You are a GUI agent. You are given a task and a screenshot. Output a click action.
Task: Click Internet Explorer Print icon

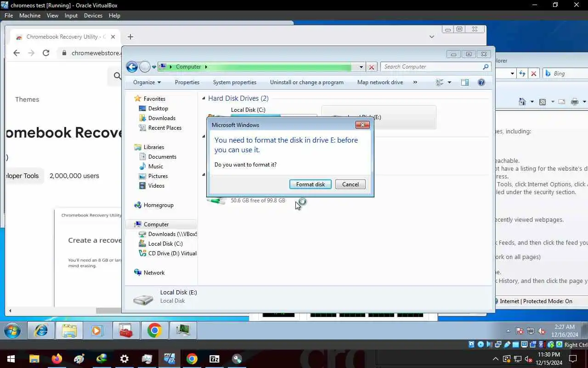coord(574,102)
